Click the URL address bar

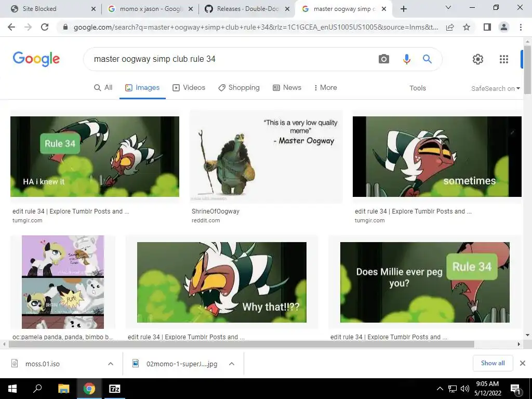256,27
